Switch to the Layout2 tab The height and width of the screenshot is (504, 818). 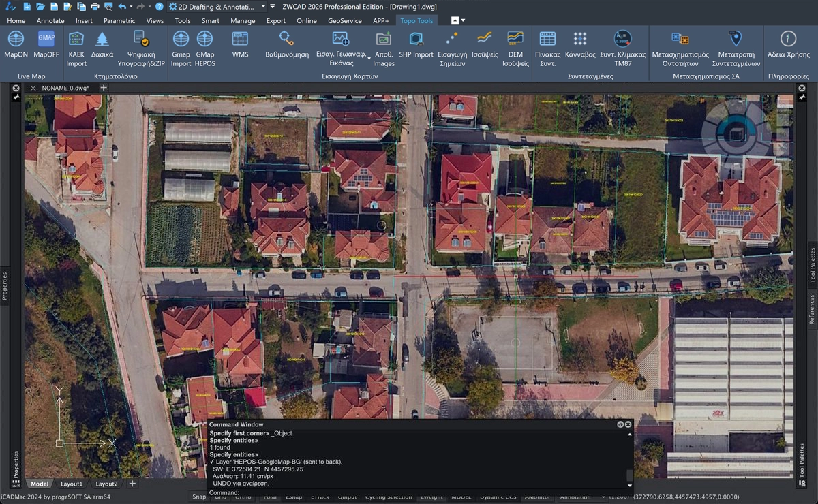click(x=106, y=484)
